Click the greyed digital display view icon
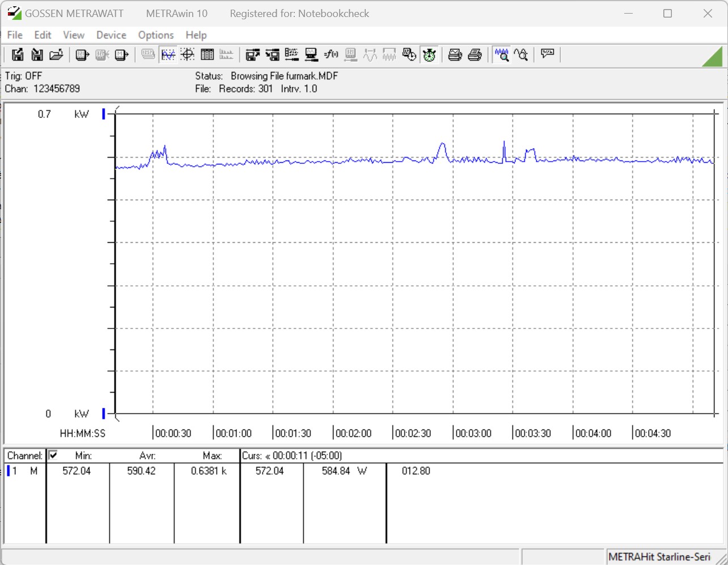The width and height of the screenshot is (728, 565). (x=148, y=54)
